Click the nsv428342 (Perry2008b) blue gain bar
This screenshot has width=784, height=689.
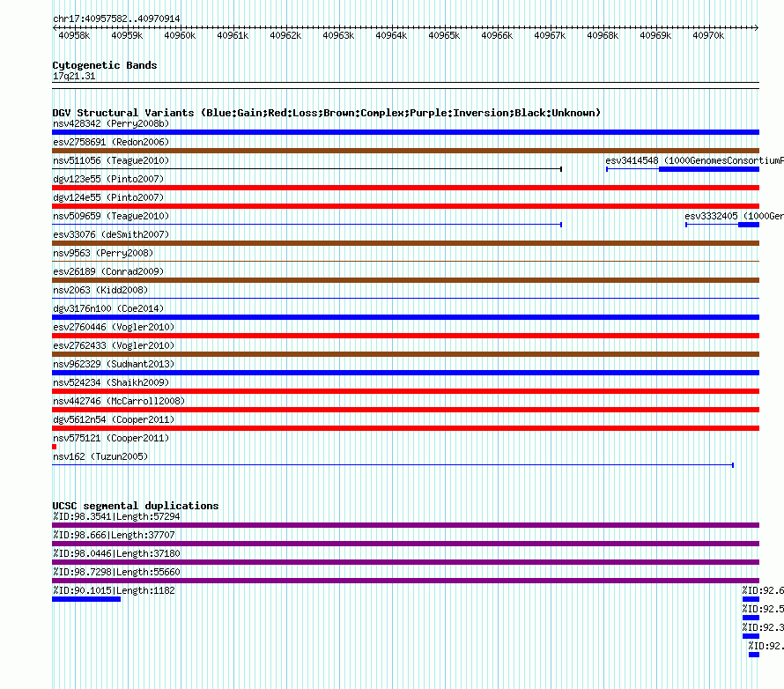pyautogui.click(x=405, y=132)
